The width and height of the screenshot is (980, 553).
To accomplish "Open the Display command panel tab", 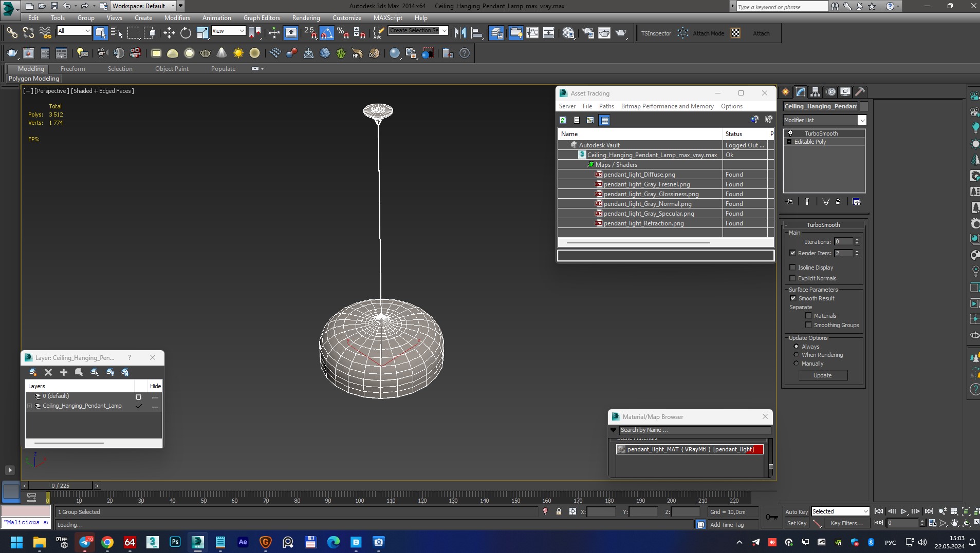I will (845, 92).
